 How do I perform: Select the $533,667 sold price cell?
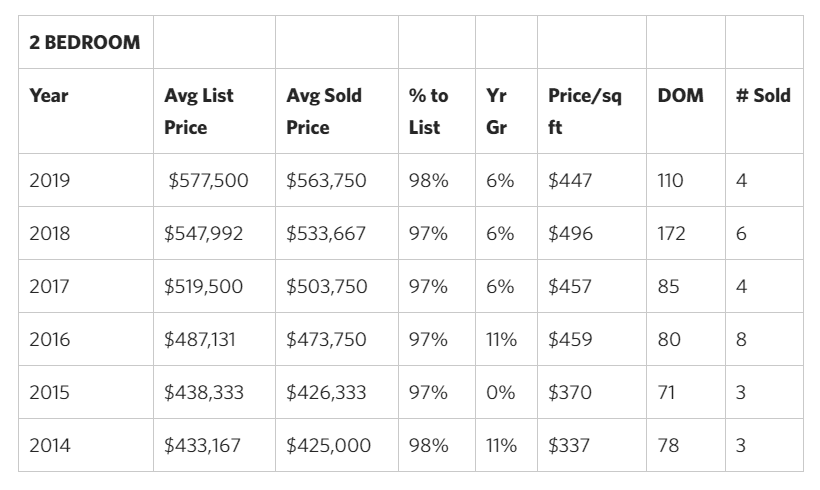326,234
